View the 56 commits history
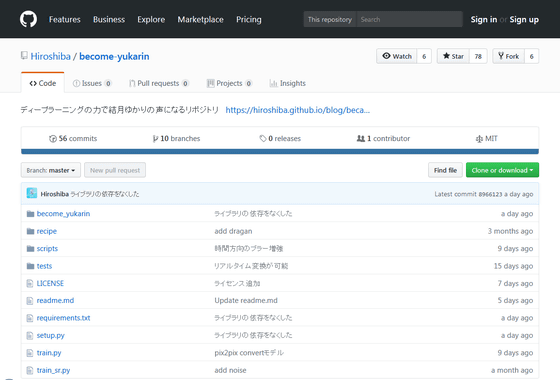560x380 pixels. point(73,139)
